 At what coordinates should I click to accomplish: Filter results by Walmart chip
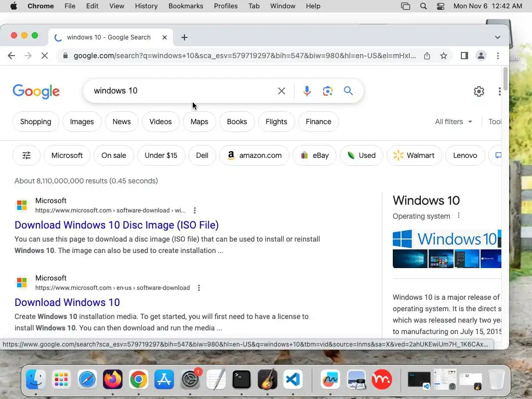tap(414, 155)
